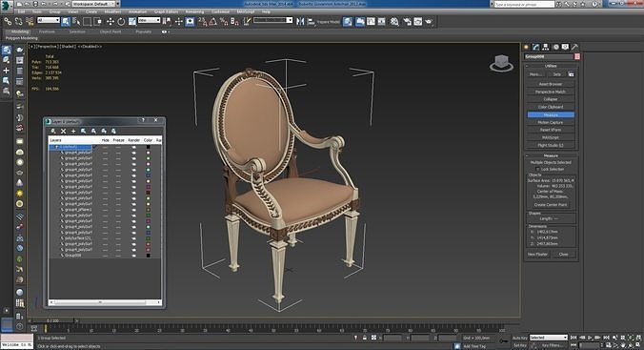Click the Unlink Selection tool
The image size is (644, 350).
coord(18,21)
